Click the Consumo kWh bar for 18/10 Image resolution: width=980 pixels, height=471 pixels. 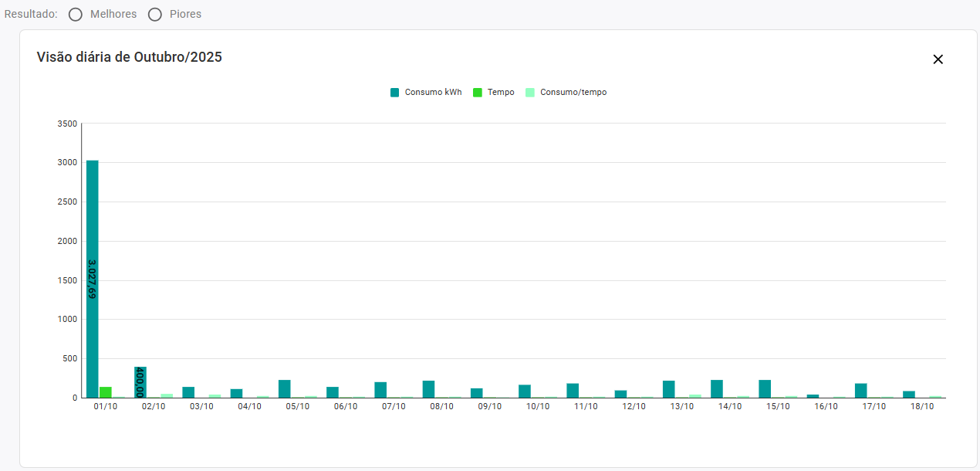tap(909, 394)
